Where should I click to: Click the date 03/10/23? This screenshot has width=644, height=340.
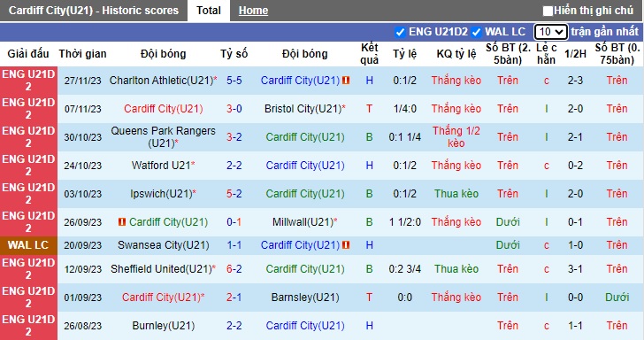click(x=82, y=194)
